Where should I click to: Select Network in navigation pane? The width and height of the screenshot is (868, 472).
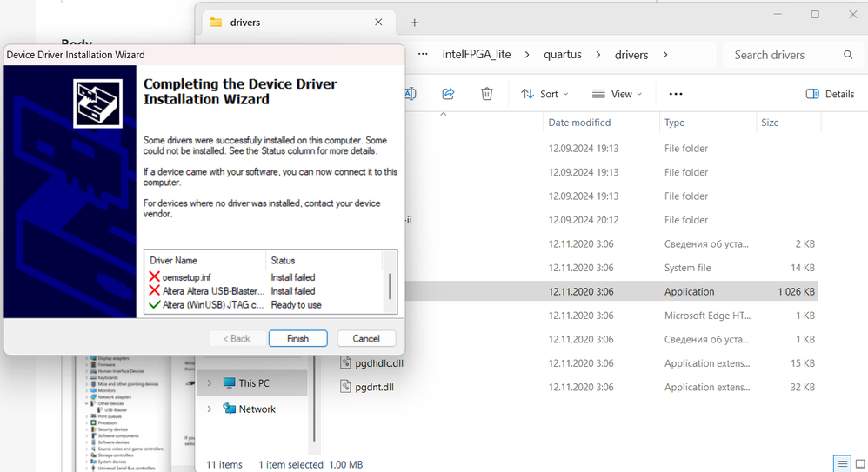[x=257, y=409]
